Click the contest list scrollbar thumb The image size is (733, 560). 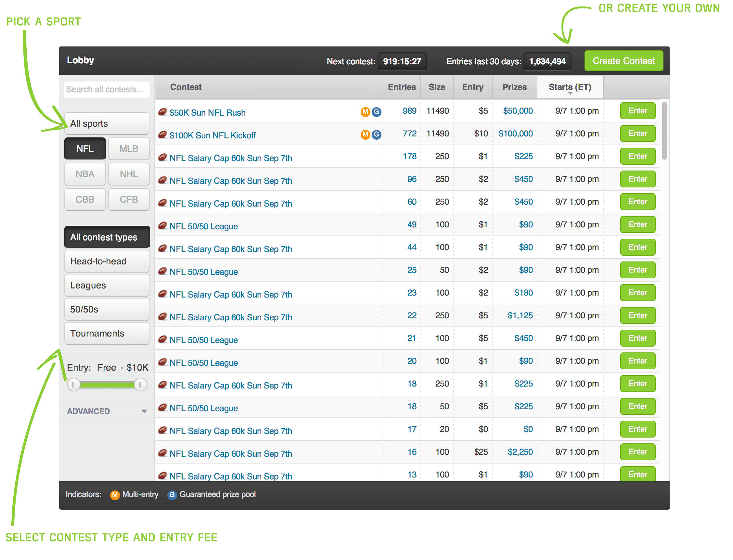point(664,131)
